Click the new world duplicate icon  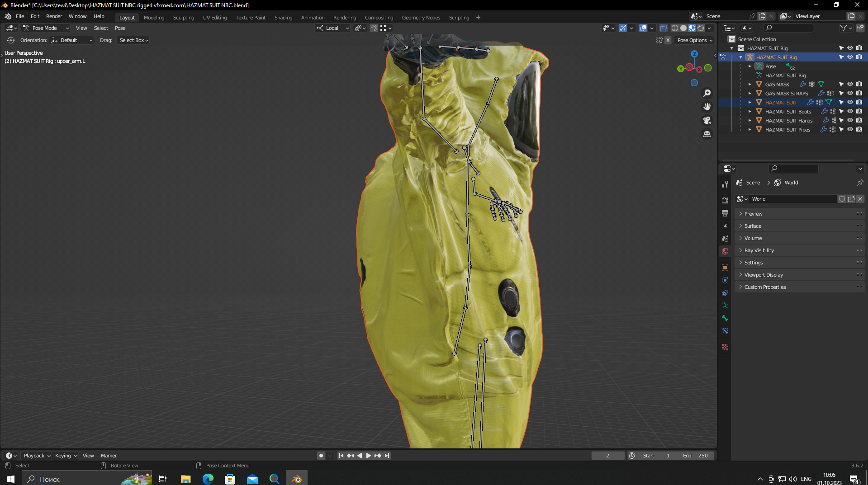point(851,199)
